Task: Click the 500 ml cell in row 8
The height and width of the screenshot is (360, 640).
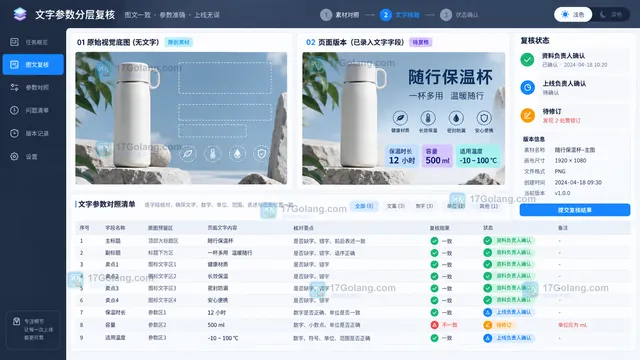Action: click(216, 325)
